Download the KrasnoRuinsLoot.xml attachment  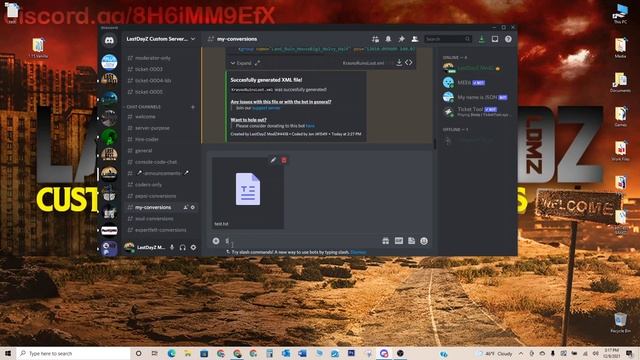(x=399, y=62)
